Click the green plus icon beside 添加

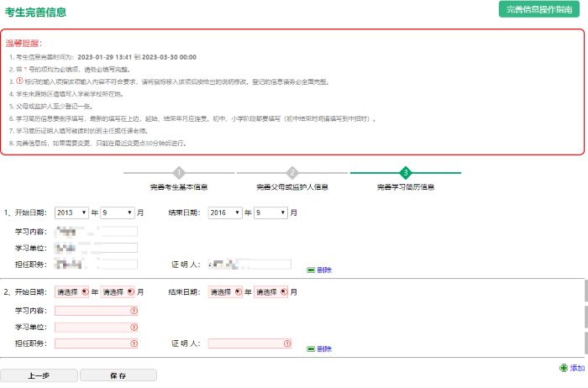[564, 368]
